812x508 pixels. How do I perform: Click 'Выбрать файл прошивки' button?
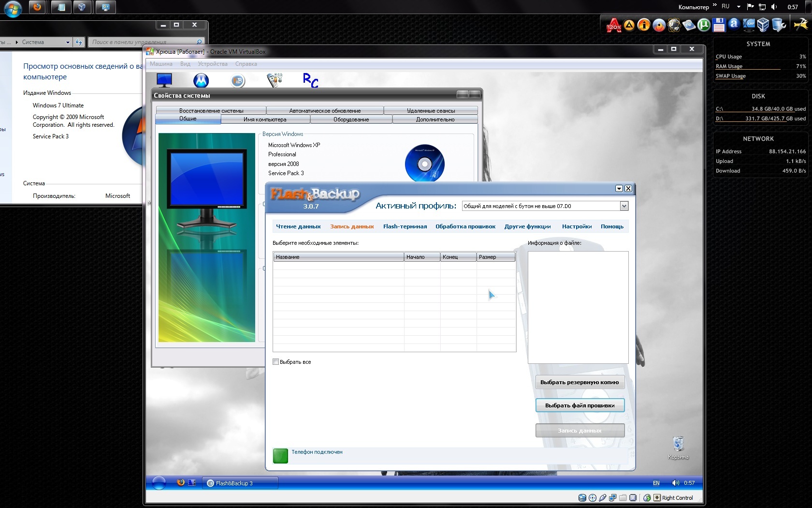[x=580, y=405]
